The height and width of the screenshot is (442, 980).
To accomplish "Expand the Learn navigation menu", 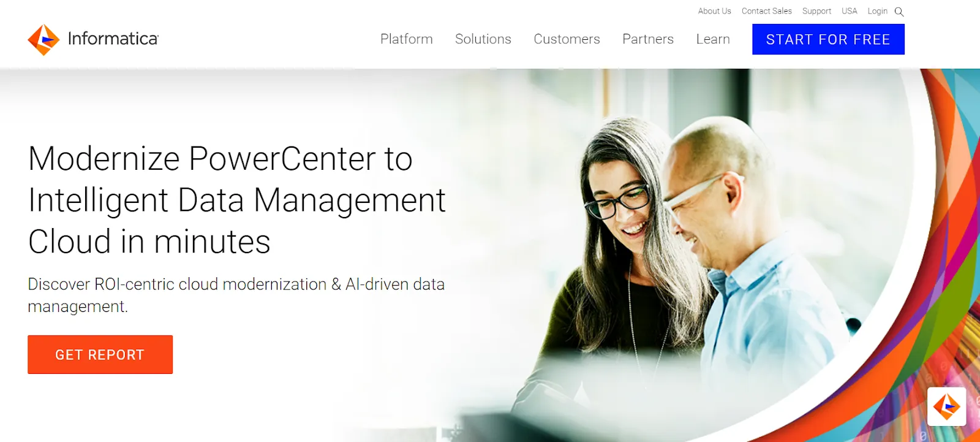I will click(713, 39).
